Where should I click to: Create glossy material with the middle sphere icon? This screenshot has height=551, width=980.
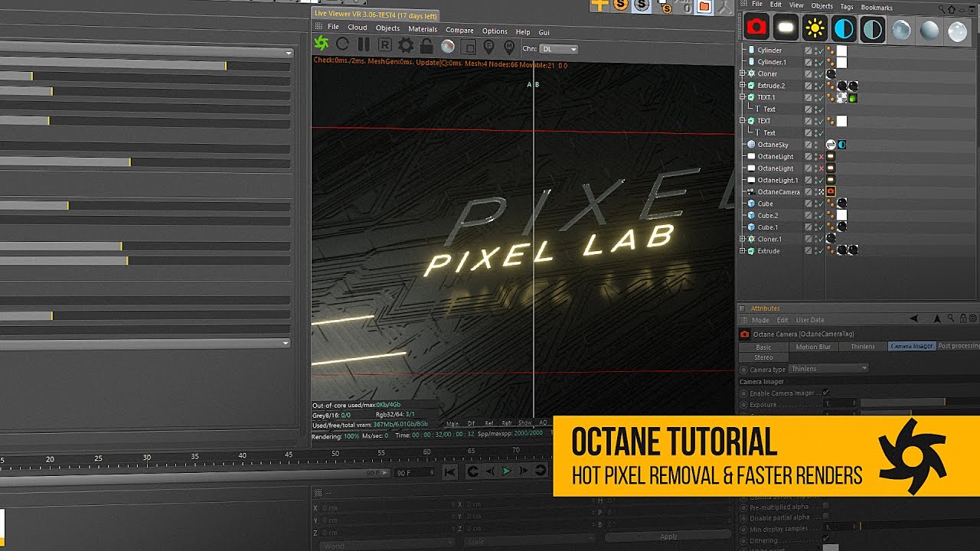click(929, 30)
